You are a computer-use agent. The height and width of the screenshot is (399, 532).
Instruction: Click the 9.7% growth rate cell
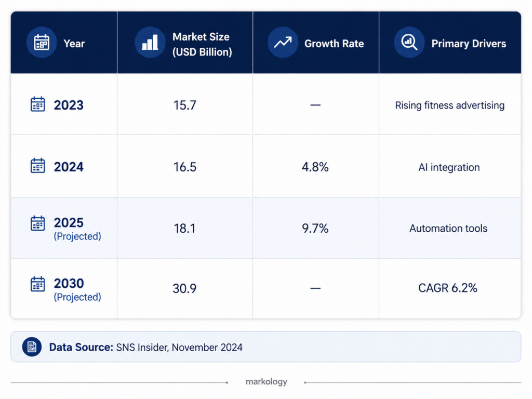315,229
